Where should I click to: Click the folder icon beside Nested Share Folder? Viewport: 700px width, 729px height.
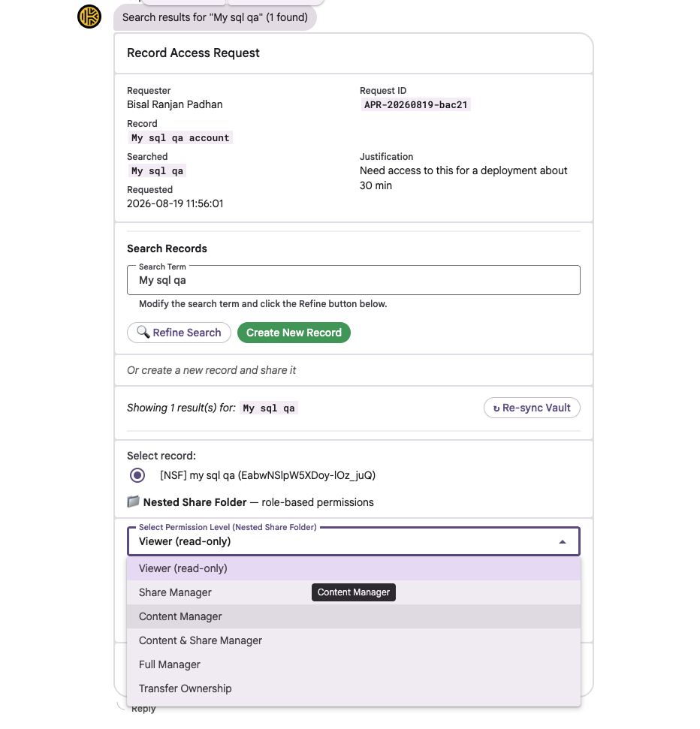[134, 502]
